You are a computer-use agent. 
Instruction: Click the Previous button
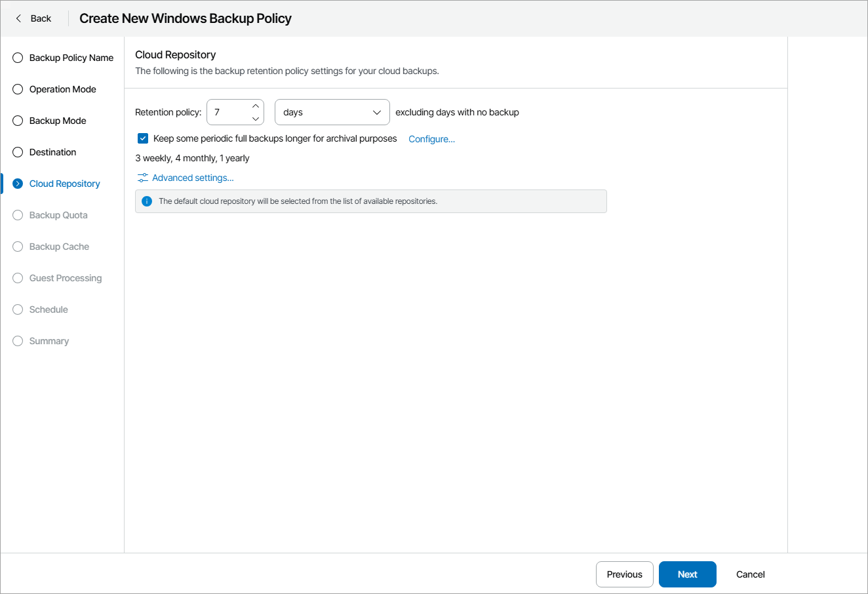point(624,574)
